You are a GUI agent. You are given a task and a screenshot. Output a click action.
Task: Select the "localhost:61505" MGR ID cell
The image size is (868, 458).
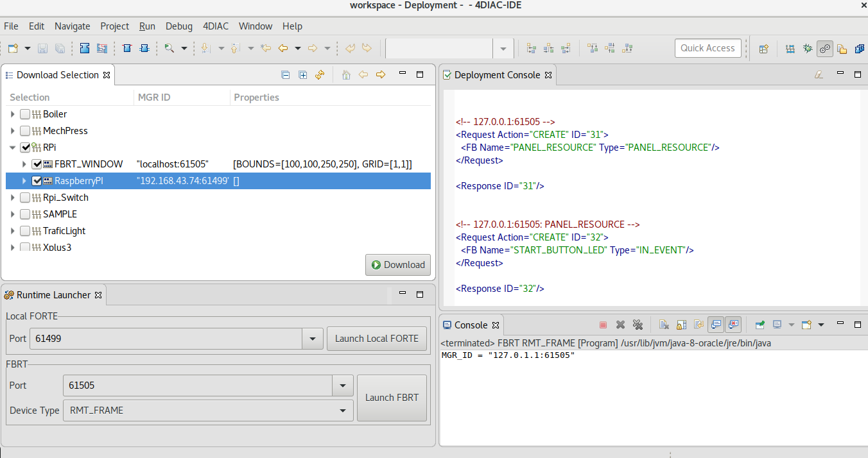[173, 164]
